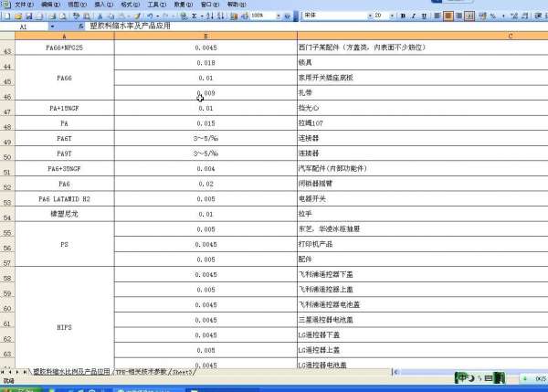
Task: Open the 编辑 (Edit) menu
Action: point(50,5)
